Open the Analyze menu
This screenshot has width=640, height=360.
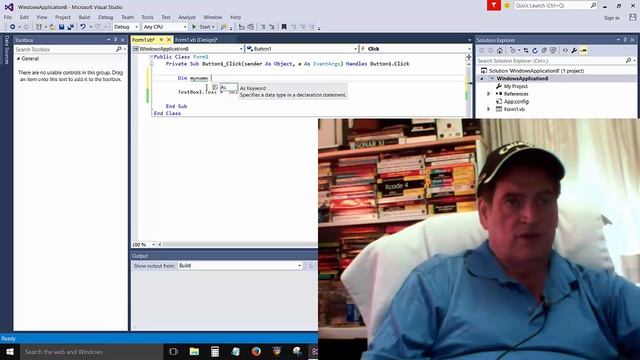pyautogui.click(x=187, y=17)
